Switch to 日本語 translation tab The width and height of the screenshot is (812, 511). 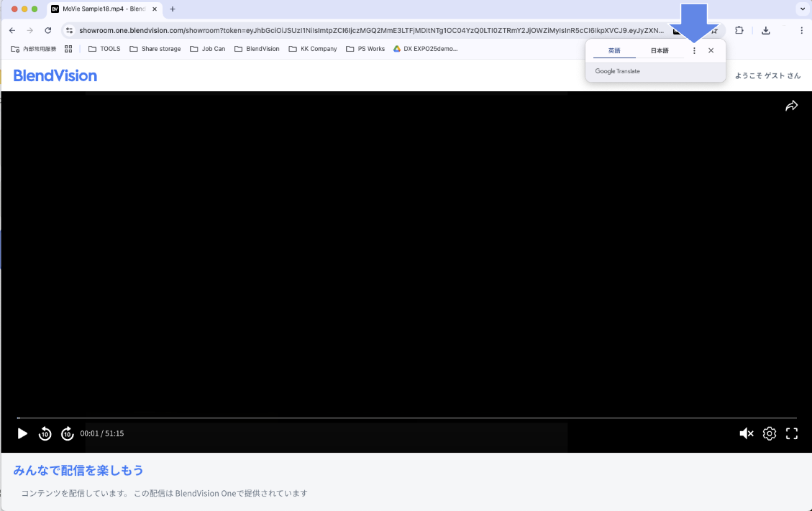coord(660,51)
